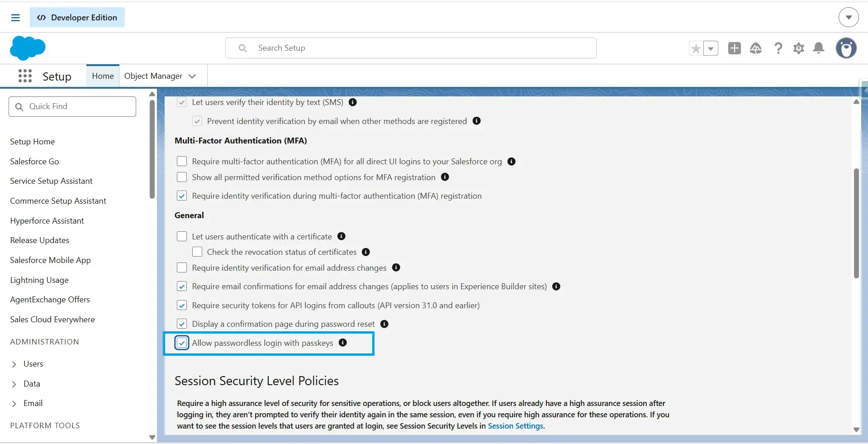Open the user profile avatar
The image size is (868, 444).
(x=846, y=48)
